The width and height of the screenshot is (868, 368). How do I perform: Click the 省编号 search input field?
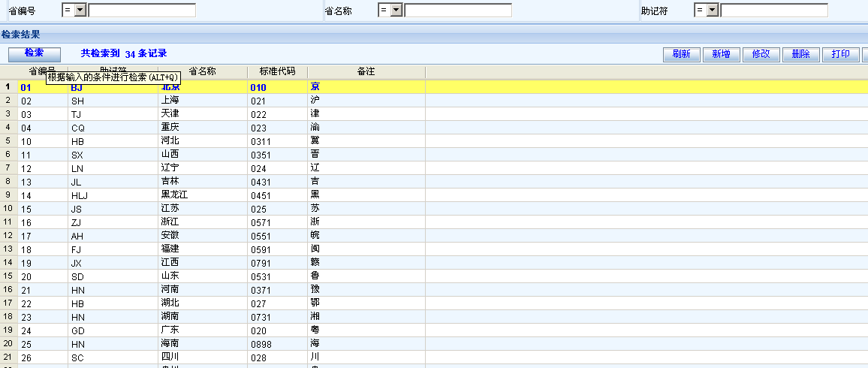click(x=142, y=11)
